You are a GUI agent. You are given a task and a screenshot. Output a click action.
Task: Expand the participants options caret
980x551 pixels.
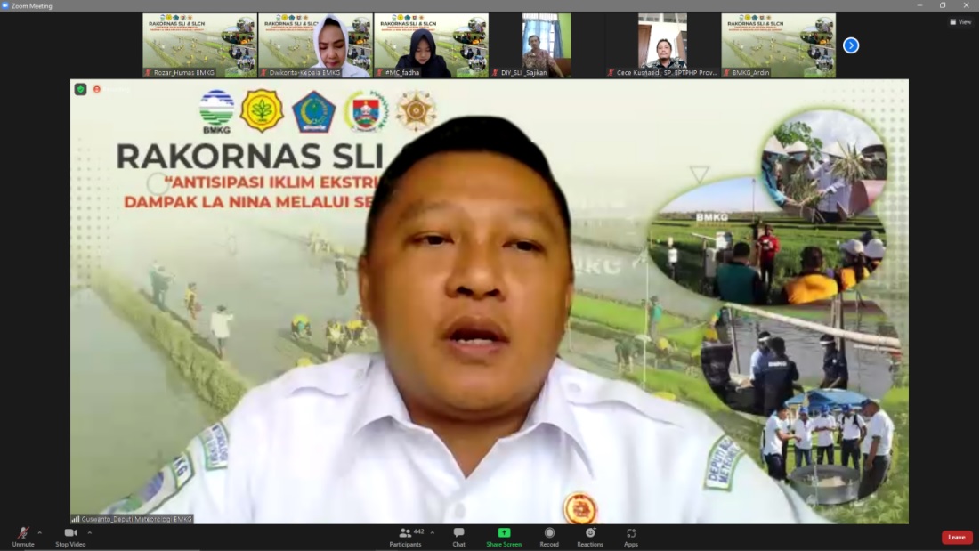click(x=433, y=533)
